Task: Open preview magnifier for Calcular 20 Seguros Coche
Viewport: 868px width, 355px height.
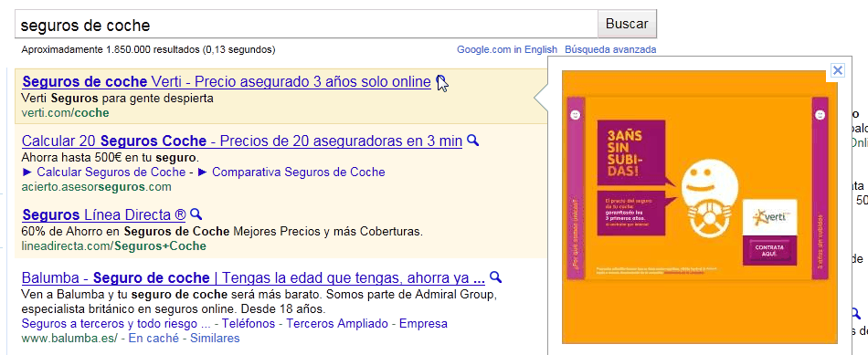Action: click(472, 140)
